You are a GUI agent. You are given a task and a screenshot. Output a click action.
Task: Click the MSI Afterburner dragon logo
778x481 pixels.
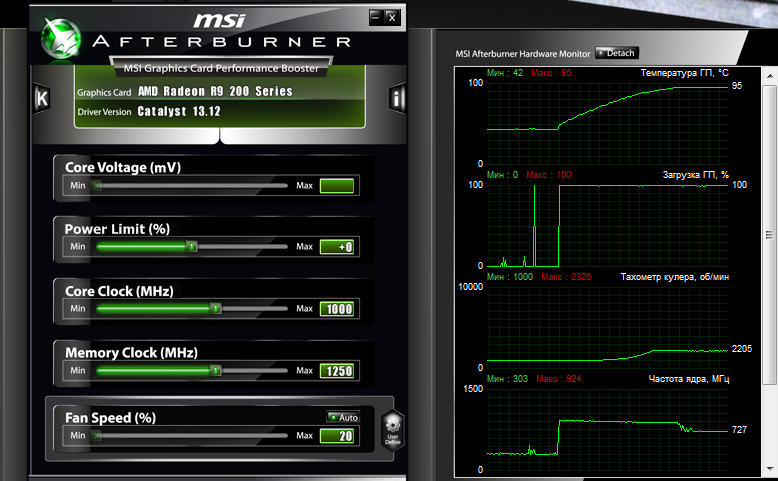61,39
